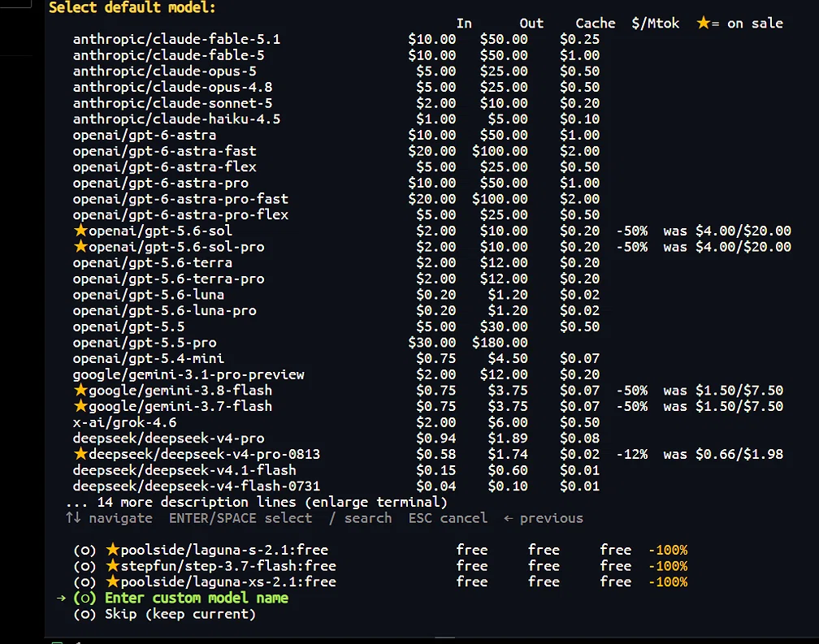The image size is (819, 644).
Task: Click the up-down navigate arrows hint
Action: [73, 517]
